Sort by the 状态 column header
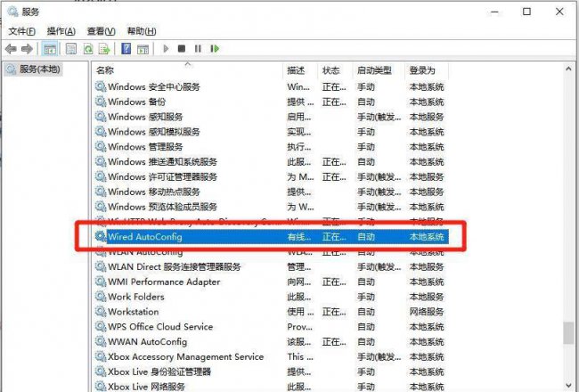The height and width of the screenshot is (392, 579). 335,69
